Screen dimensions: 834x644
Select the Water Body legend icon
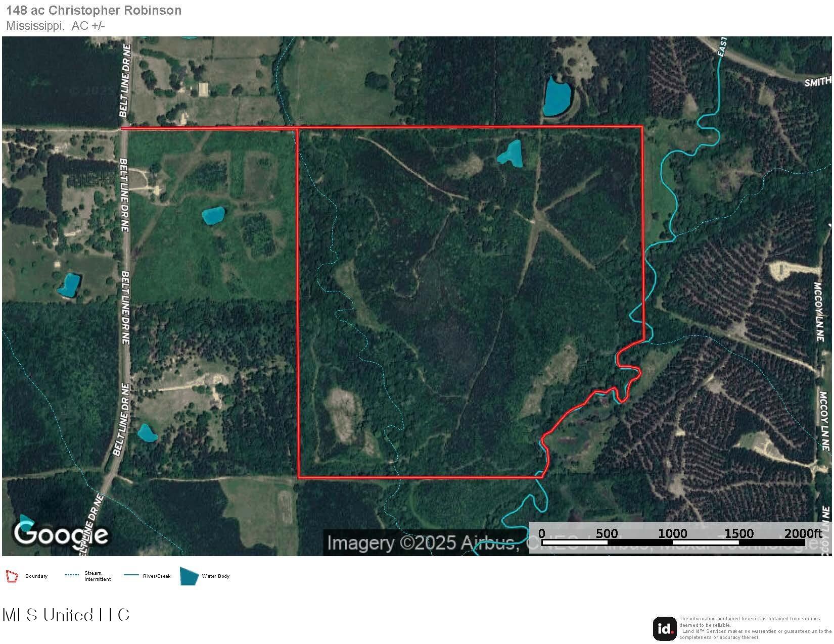click(x=188, y=576)
